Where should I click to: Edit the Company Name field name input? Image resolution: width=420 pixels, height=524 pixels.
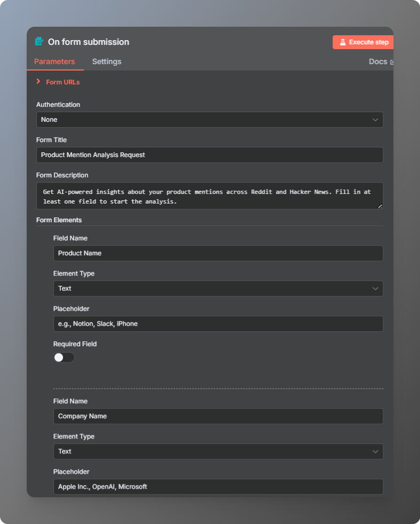[218, 416]
